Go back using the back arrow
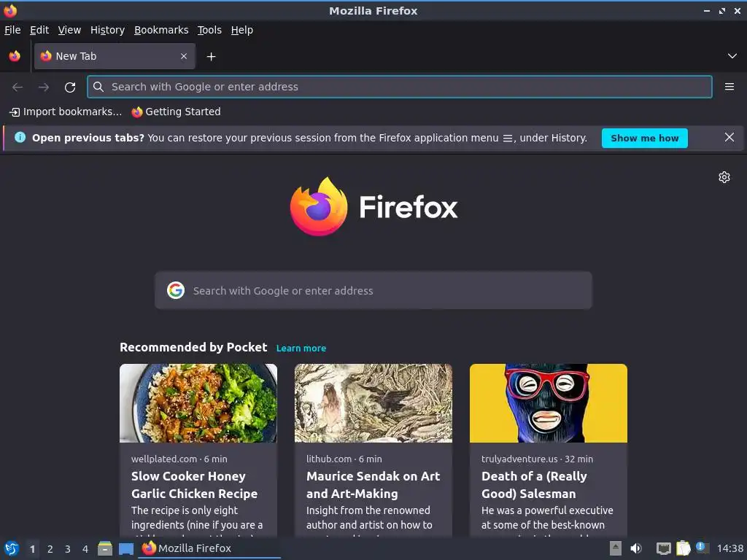Viewport: 747px width, 560px height. click(18, 87)
